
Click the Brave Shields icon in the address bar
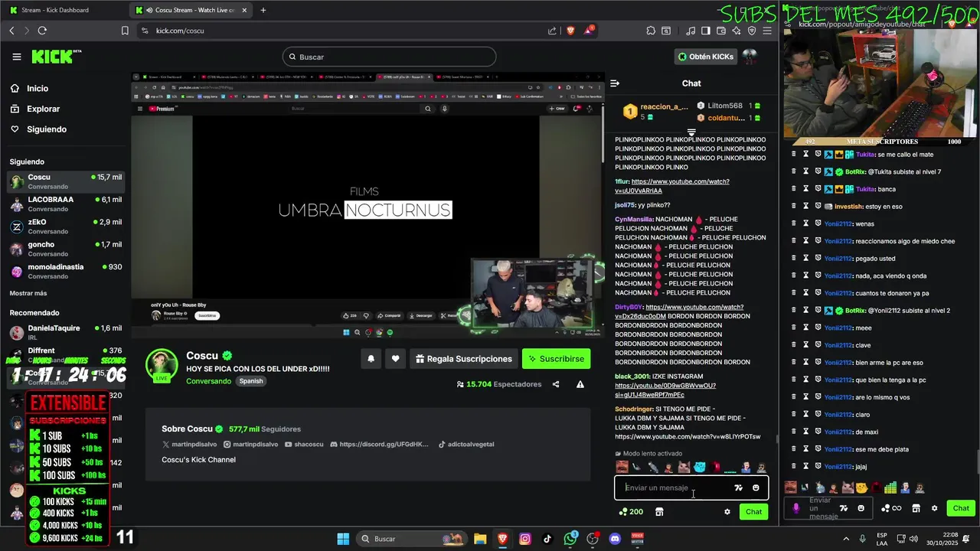pyautogui.click(x=570, y=31)
